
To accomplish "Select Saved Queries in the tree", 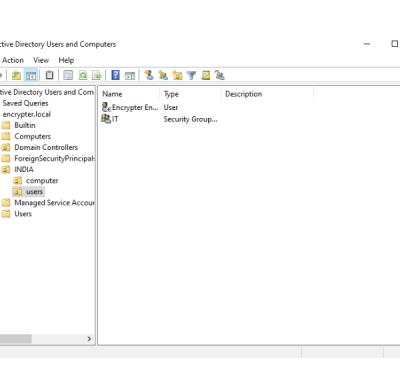I will pyautogui.click(x=25, y=103).
